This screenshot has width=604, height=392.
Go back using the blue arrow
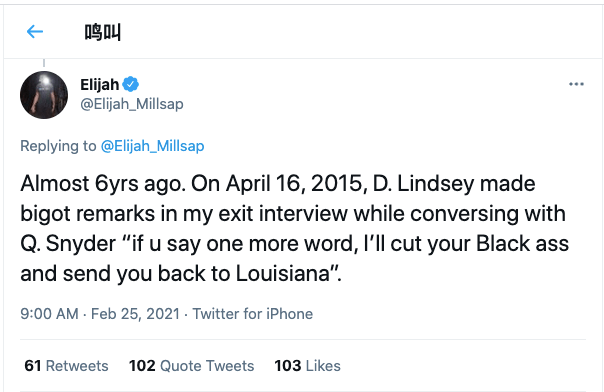click(35, 32)
